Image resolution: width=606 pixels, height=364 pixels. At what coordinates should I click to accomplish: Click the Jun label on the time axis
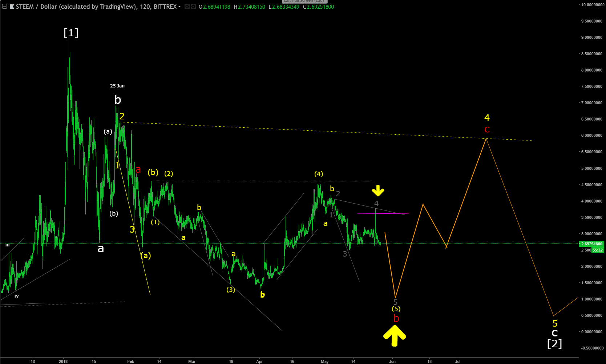[392, 361]
